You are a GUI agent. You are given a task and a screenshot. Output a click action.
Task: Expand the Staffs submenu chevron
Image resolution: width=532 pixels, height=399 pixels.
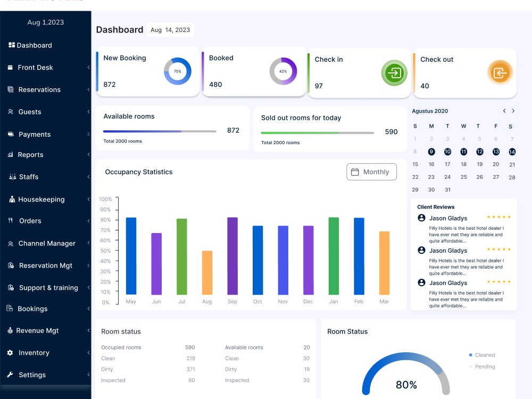[x=88, y=177]
